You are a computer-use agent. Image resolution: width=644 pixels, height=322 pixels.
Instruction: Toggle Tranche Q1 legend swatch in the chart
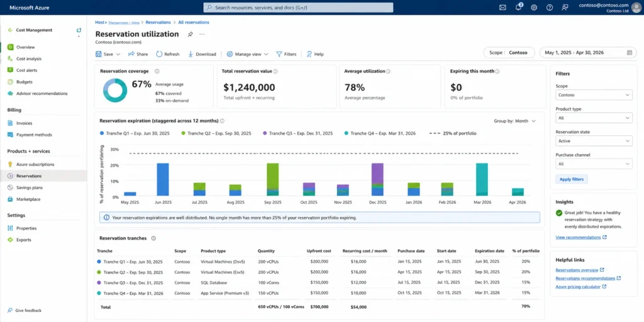[x=102, y=133]
